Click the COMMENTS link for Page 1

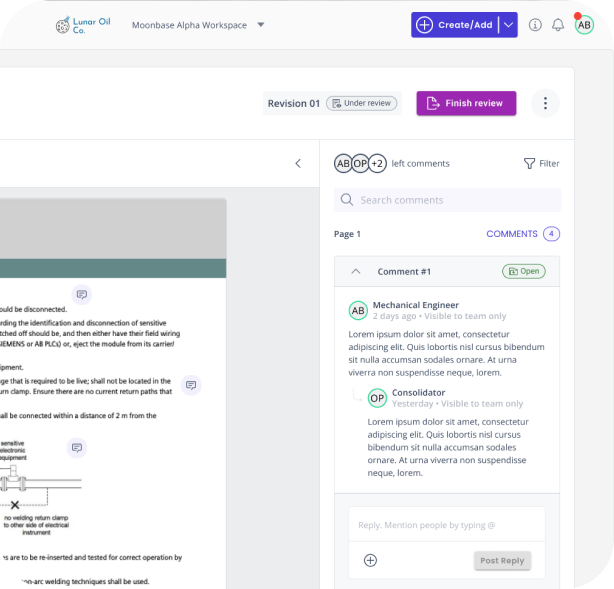(512, 234)
